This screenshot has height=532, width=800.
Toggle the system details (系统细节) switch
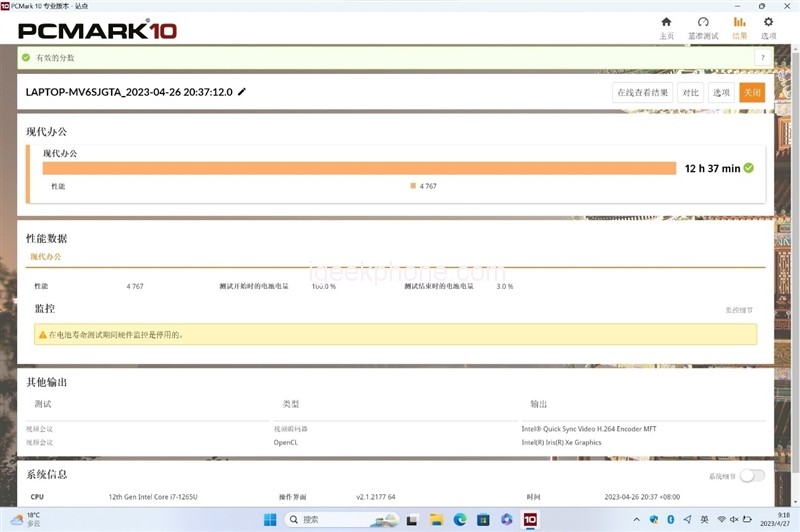751,476
